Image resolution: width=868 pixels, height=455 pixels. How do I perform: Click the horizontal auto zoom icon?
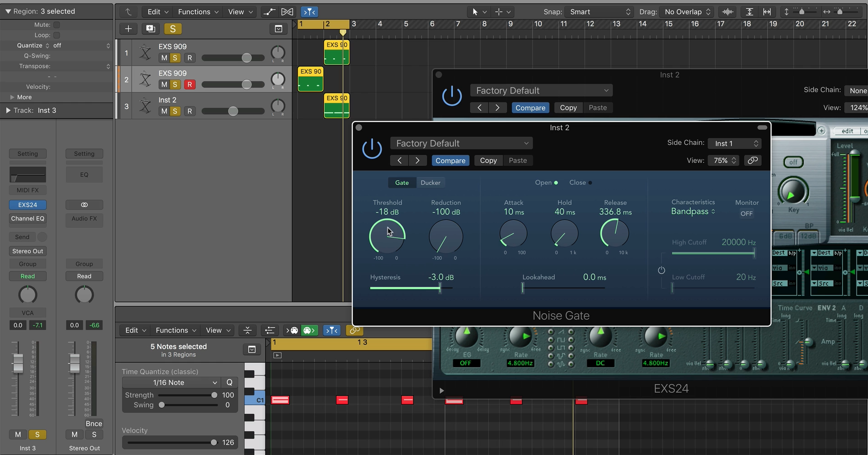point(767,12)
